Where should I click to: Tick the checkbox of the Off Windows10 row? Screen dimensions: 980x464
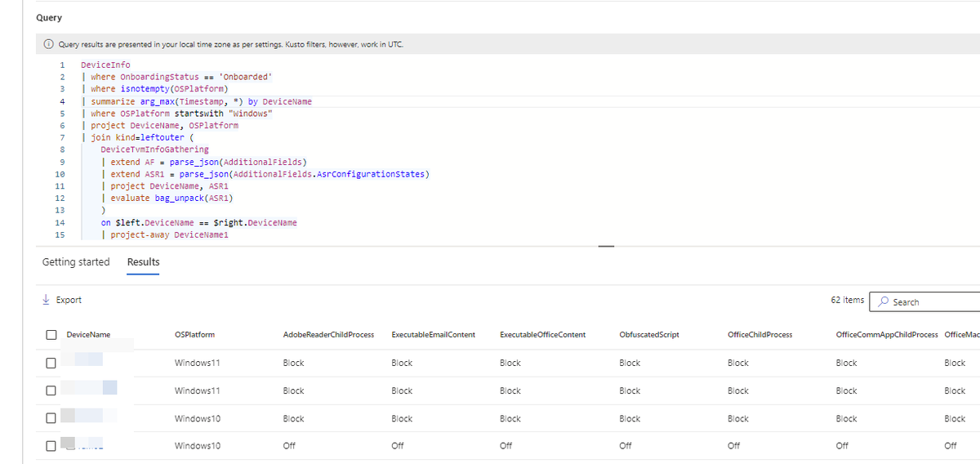click(51, 446)
